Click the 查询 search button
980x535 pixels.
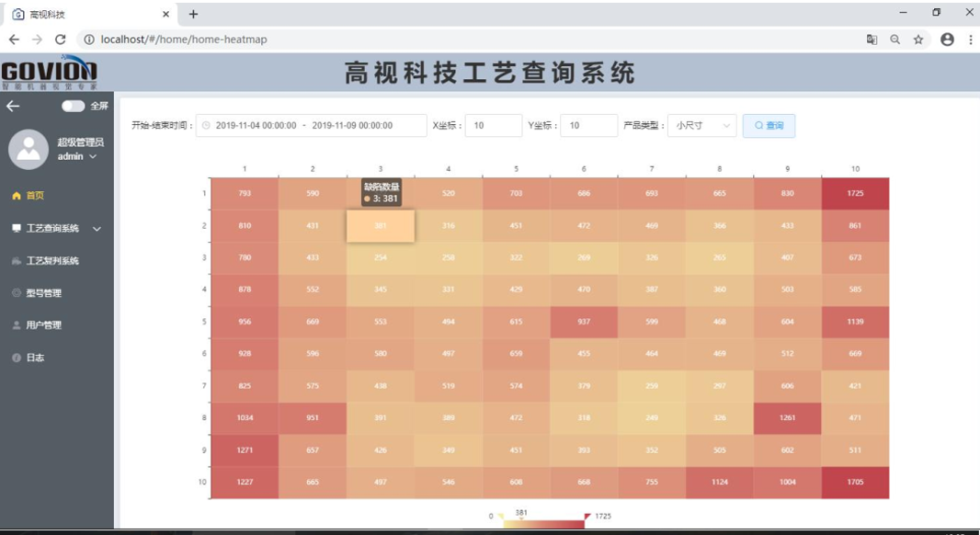pyautogui.click(x=769, y=126)
